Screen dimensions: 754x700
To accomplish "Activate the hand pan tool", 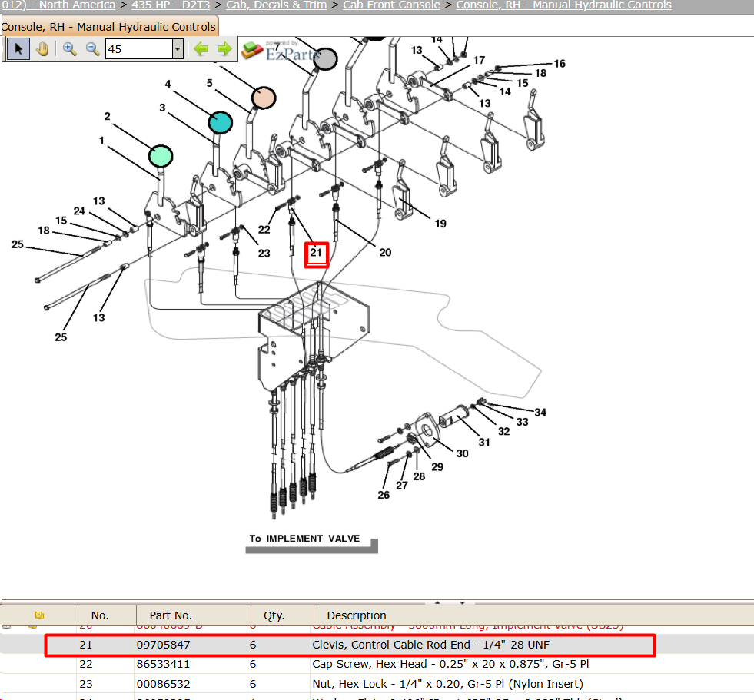I will coord(42,49).
